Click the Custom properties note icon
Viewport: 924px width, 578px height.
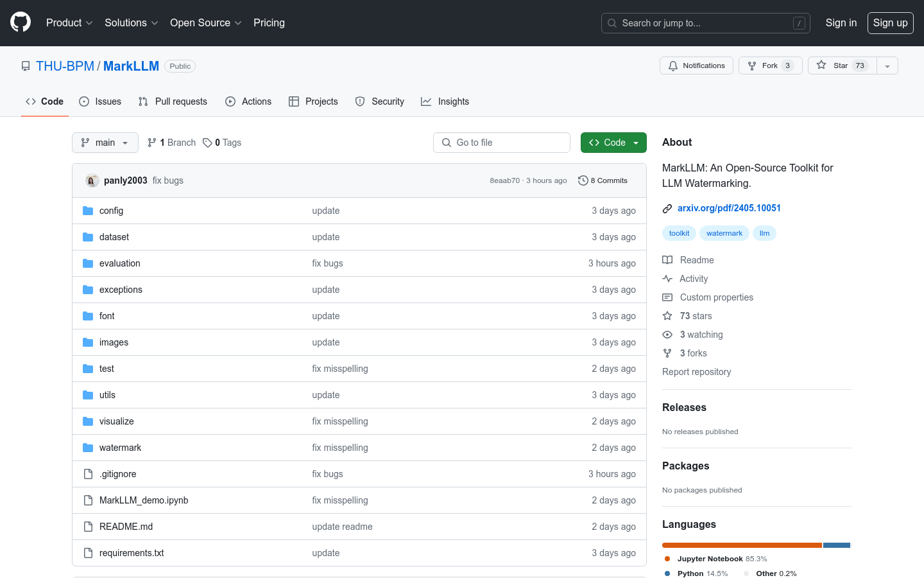(667, 297)
